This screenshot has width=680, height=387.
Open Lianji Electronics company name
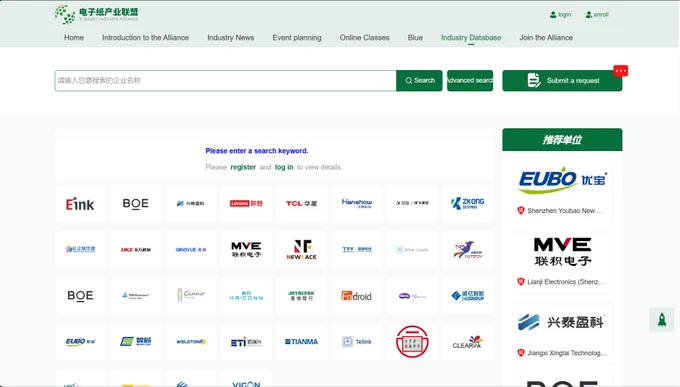tap(566, 282)
